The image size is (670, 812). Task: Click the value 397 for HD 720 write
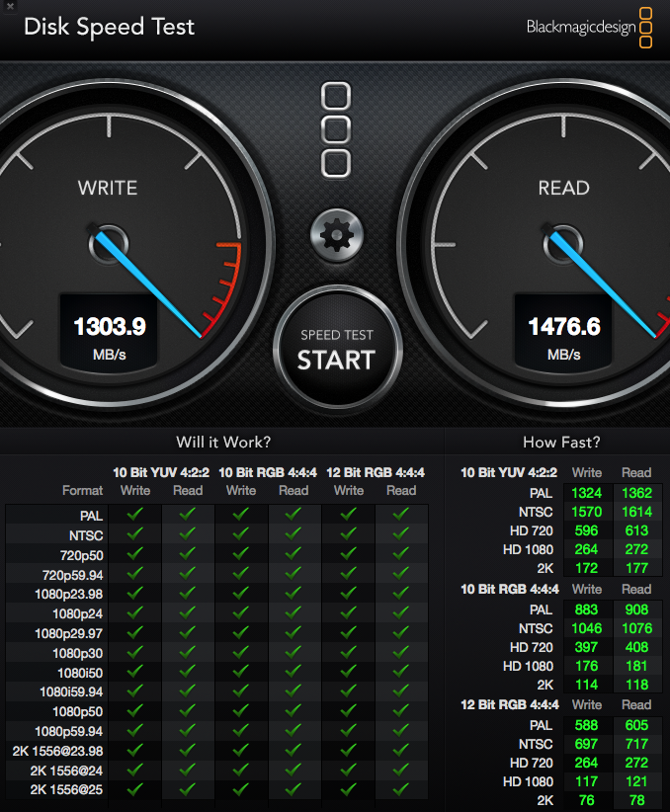pos(587,647)
